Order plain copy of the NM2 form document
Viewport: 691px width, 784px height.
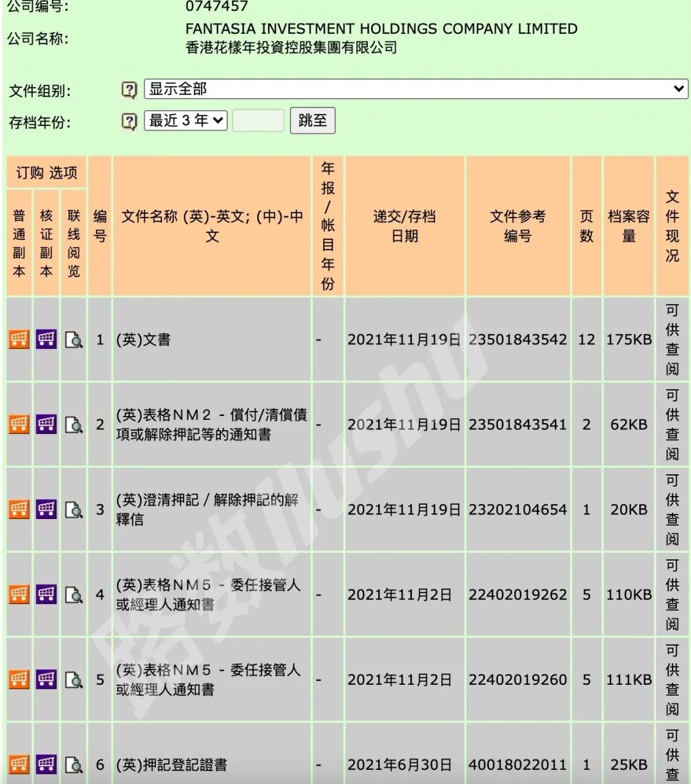click(19, 424)
